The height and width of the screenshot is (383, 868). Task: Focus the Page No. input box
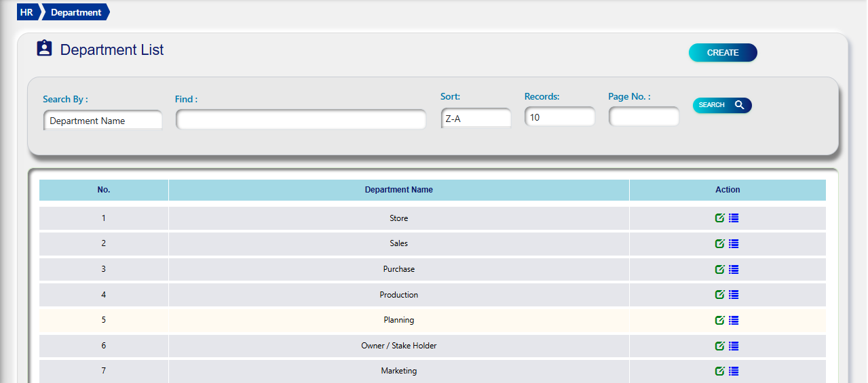click(x=643, y=117)
